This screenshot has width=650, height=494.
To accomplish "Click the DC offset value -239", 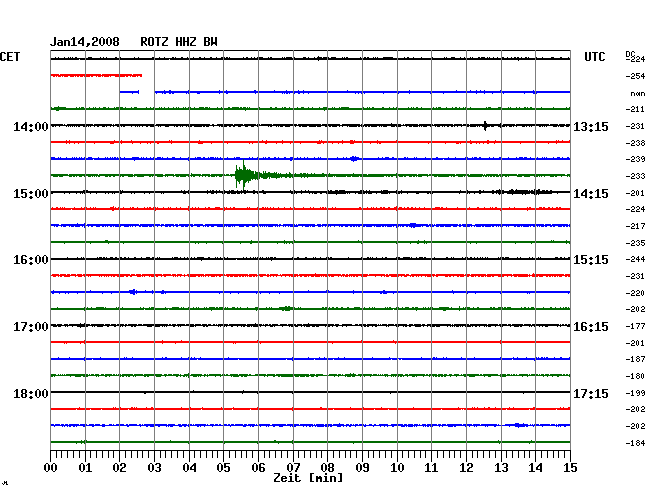I will (x=635, y=159).
